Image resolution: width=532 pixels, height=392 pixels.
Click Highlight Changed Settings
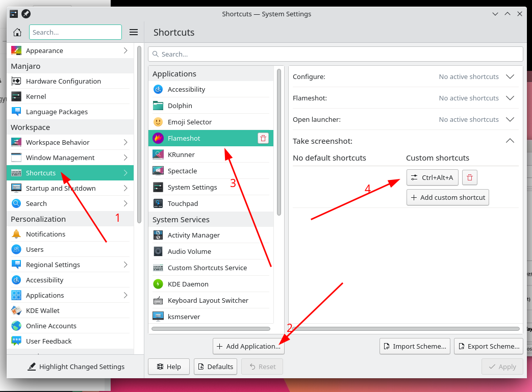click(x=75, y=367)
